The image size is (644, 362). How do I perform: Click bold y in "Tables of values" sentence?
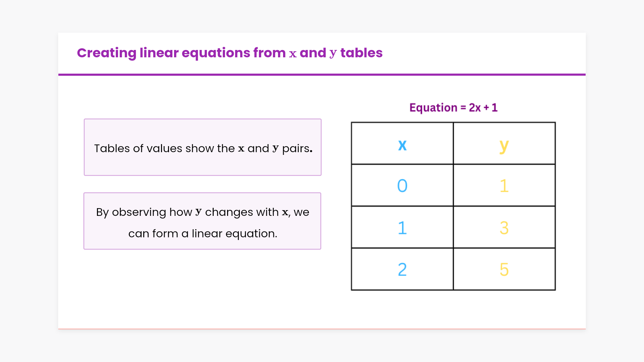[x=275, y=148]
